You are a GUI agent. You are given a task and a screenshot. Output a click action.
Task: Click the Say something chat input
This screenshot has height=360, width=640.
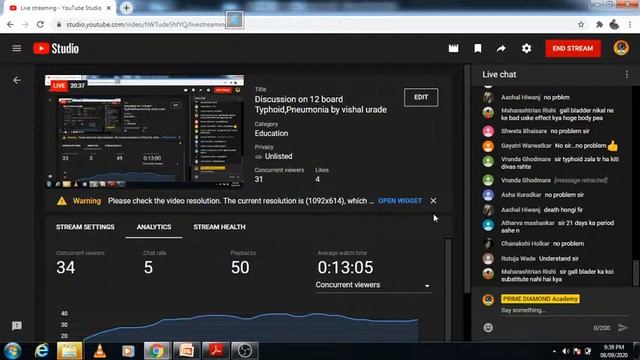pos(563,311)
